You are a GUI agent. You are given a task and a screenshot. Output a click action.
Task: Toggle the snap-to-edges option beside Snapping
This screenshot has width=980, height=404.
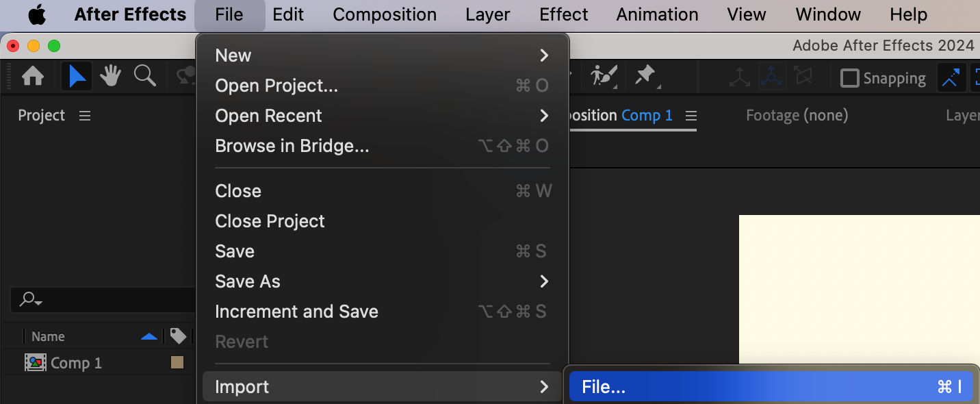[950, 78]
